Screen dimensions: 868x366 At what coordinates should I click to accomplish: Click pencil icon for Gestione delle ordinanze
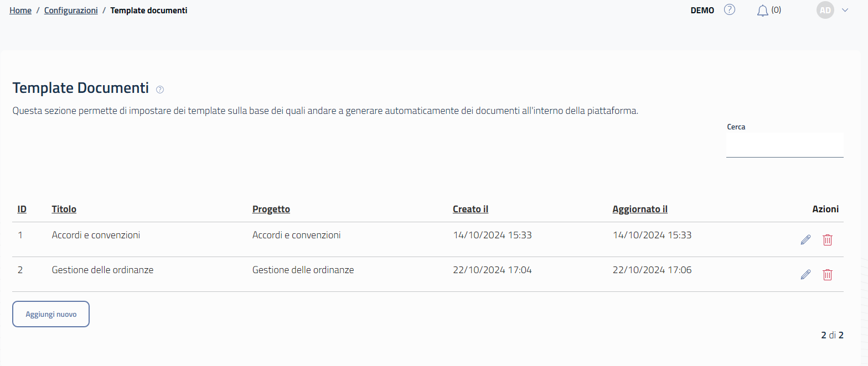(805, 274)
